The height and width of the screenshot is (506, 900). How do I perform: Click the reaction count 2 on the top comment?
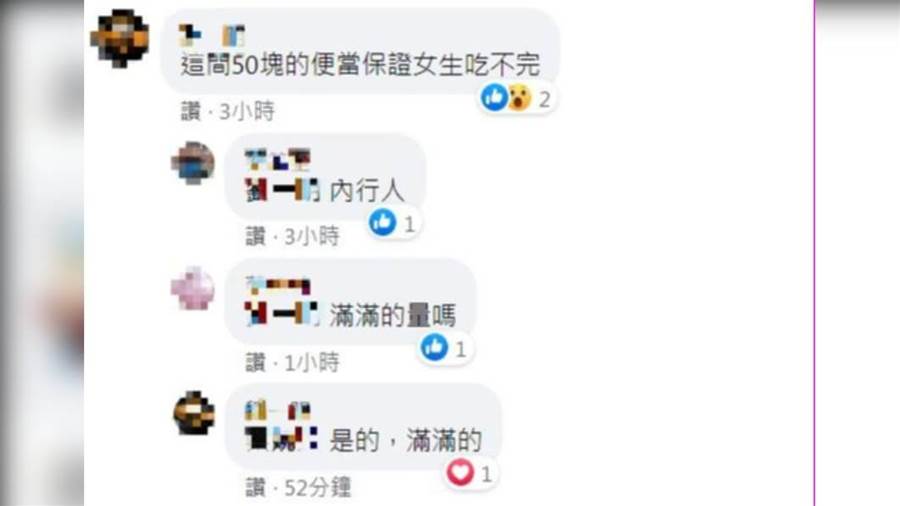click(x=544, y=99)
